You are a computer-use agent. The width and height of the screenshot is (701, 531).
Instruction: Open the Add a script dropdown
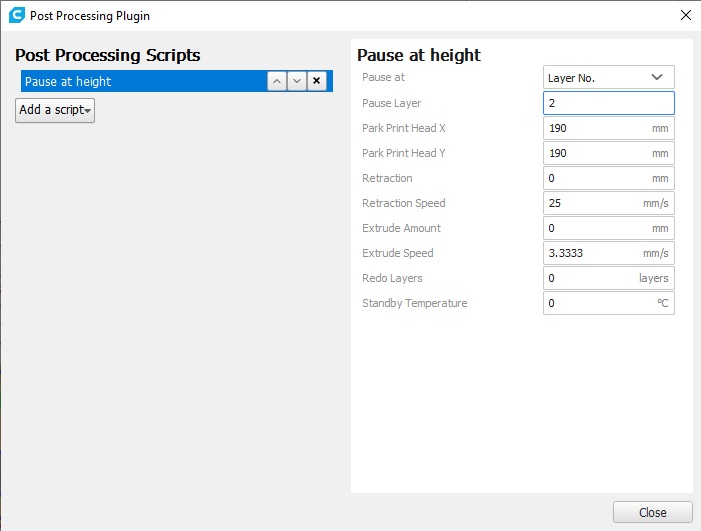[55, 110]
